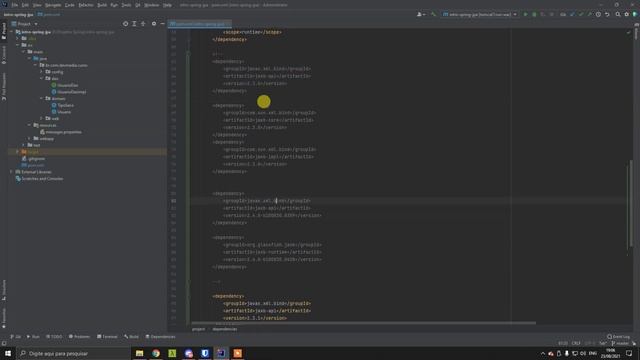Click the Windows Start button
The height and width of the screenshot is (360, 640).
(x=8, y=353)
